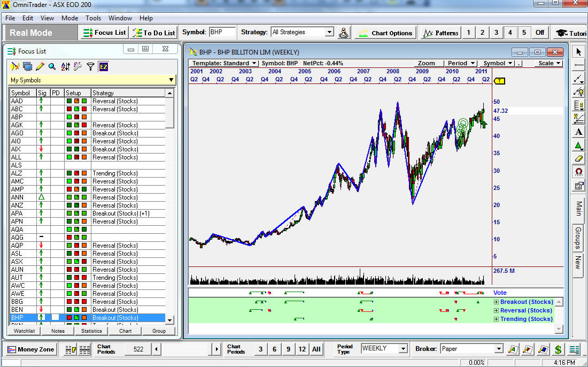Open the Mode menu

click(69, 18)
